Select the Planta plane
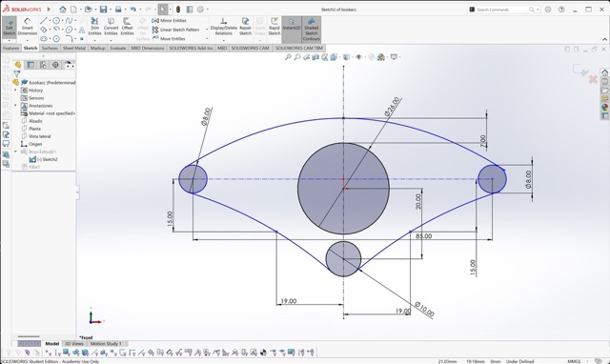This screenshot has width=610, height=364. point(30,129)
